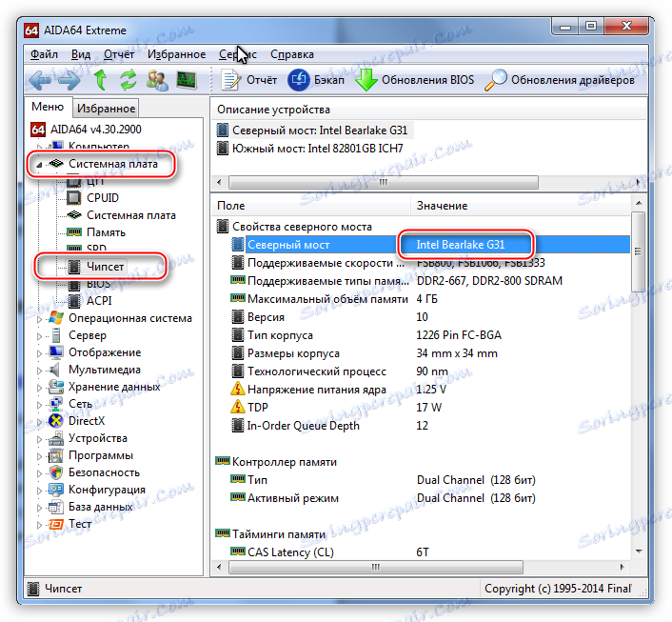Click Обновления драйверов toolbar button
The width and height of the screenshot is (672, 622).
560,80
